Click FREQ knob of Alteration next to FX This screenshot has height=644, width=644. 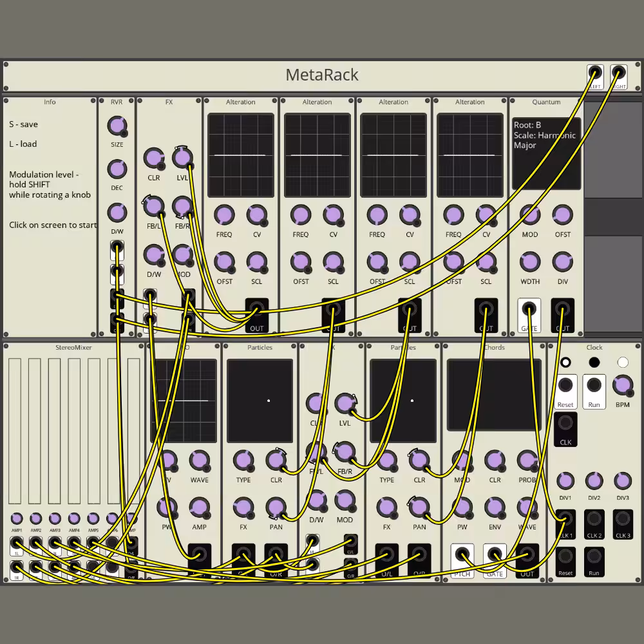224,215
